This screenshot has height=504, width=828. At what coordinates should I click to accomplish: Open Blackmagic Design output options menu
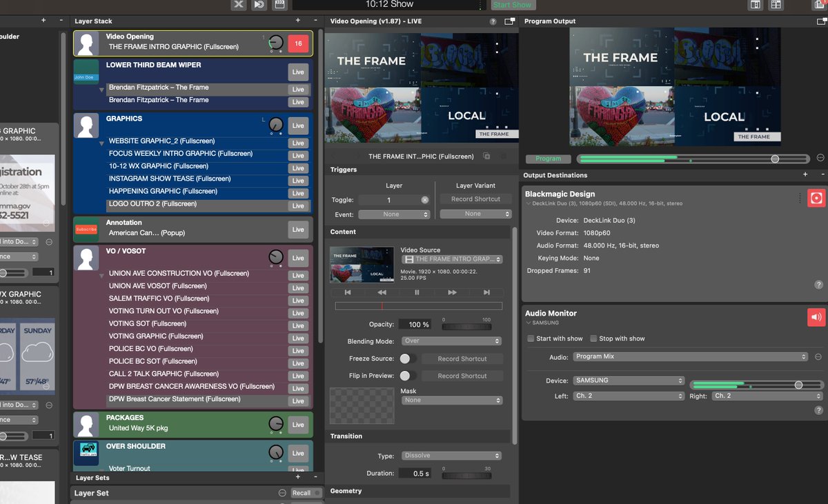pos(800,199)
